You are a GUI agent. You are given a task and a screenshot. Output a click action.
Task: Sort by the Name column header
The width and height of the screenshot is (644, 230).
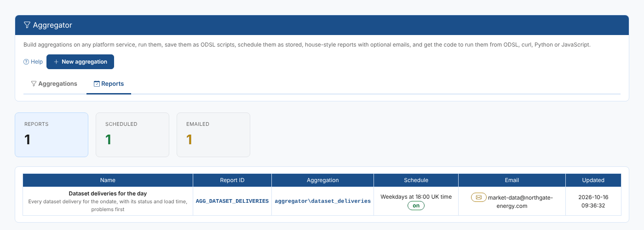108,180
